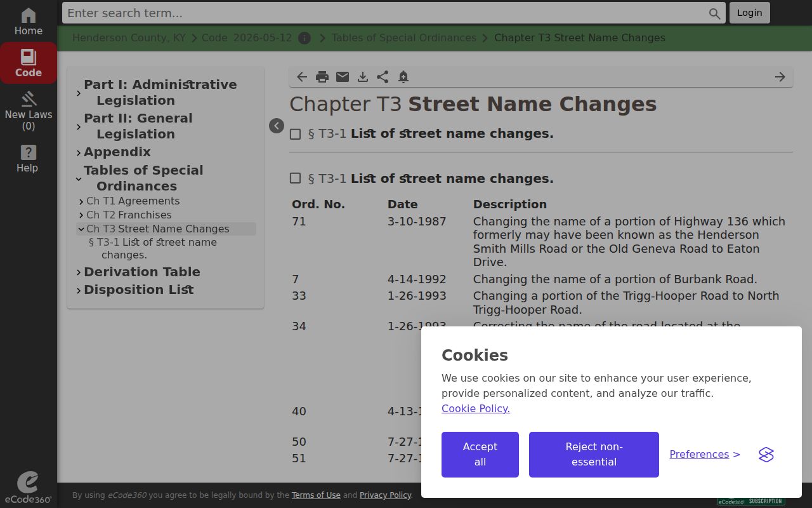Open first § T3-1 heading link
812x508 pixels.
pyautogui.click(x=431, y=134)
